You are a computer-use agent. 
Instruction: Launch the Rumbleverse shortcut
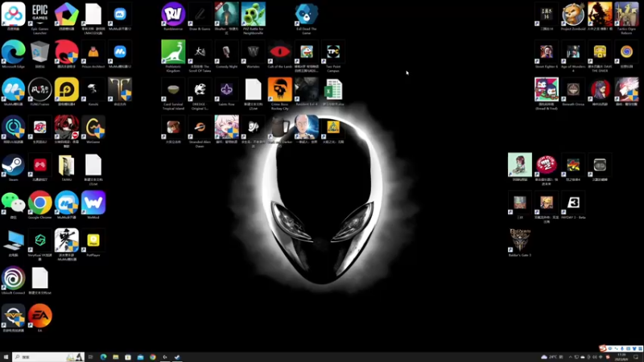click(x=173, y=17)
